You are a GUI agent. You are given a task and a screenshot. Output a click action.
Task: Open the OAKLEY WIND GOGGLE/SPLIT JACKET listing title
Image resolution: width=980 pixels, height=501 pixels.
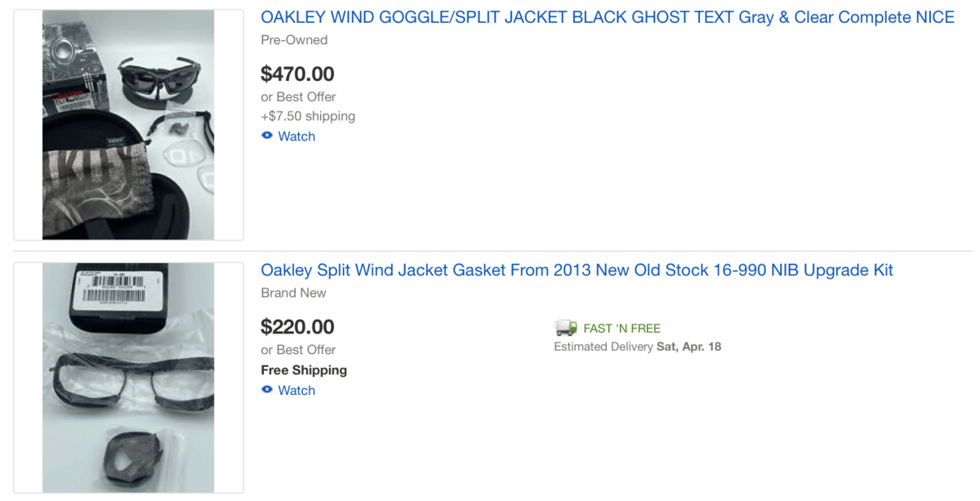click(607, 17)
